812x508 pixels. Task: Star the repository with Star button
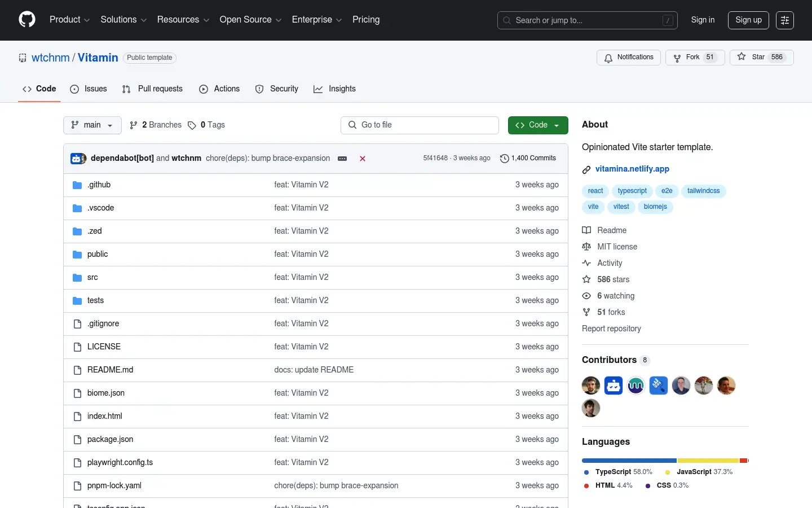point(762,58)
